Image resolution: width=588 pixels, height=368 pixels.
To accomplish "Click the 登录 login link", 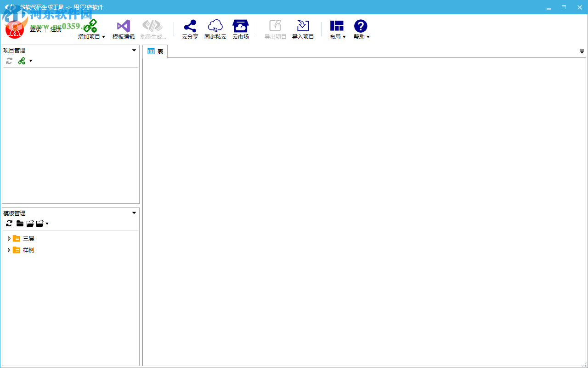I will 35,29.
